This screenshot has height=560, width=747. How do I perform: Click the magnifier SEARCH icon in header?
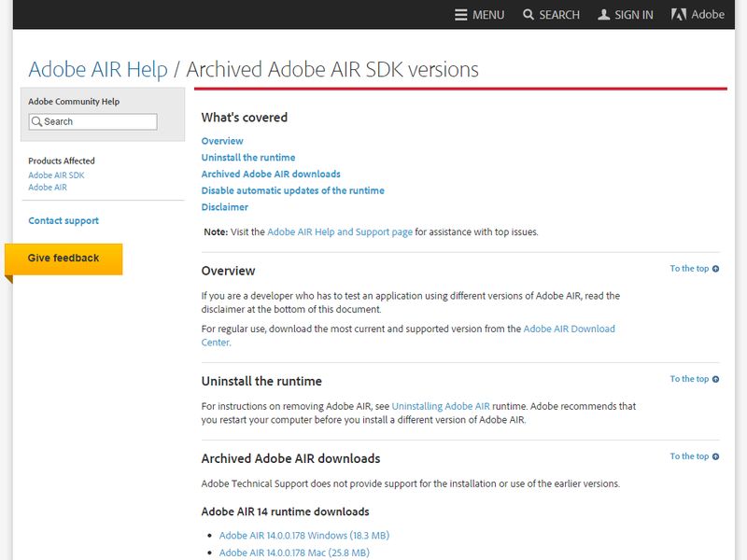tap(529, 15)
